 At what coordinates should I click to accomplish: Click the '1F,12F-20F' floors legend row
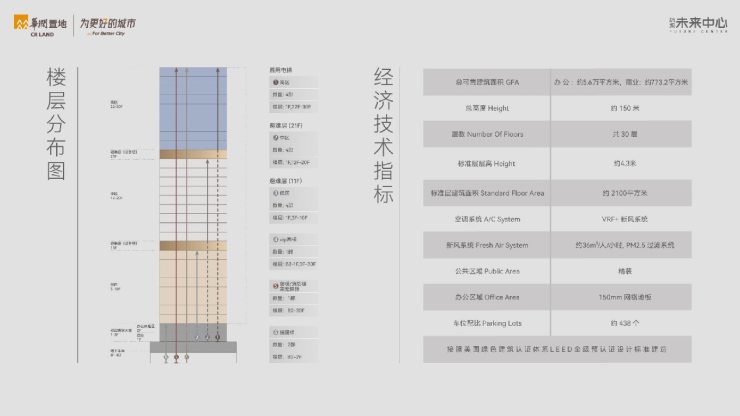tap(294, 162)
